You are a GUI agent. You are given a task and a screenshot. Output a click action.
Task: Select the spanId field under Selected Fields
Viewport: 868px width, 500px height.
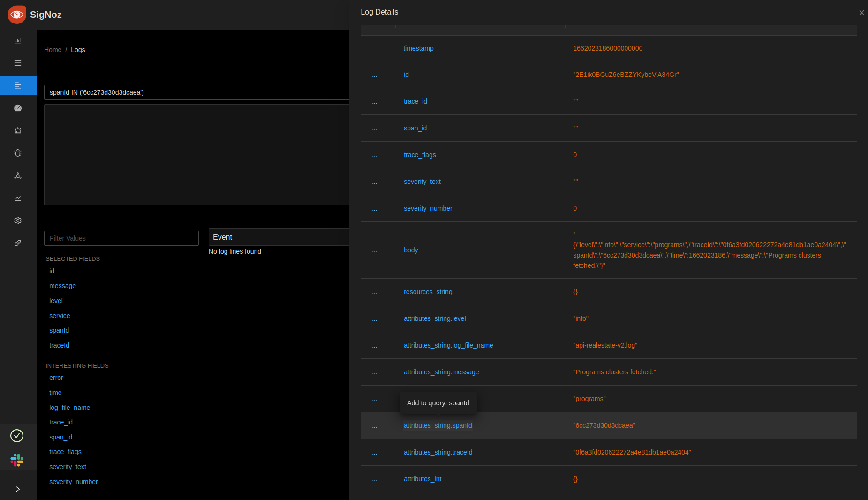[59, 330]
